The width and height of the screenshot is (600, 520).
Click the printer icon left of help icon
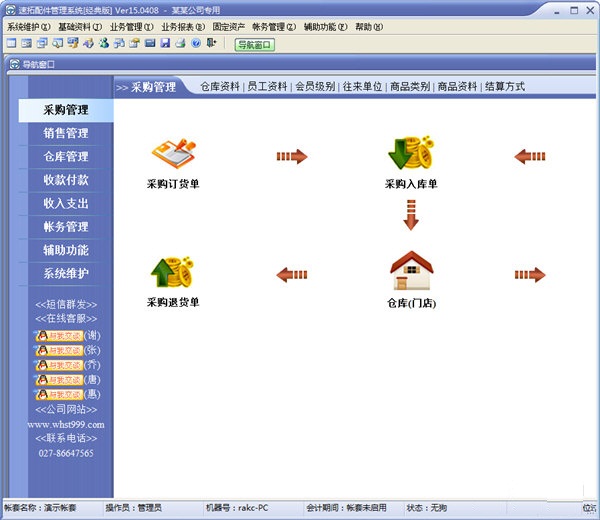[181, 43]
